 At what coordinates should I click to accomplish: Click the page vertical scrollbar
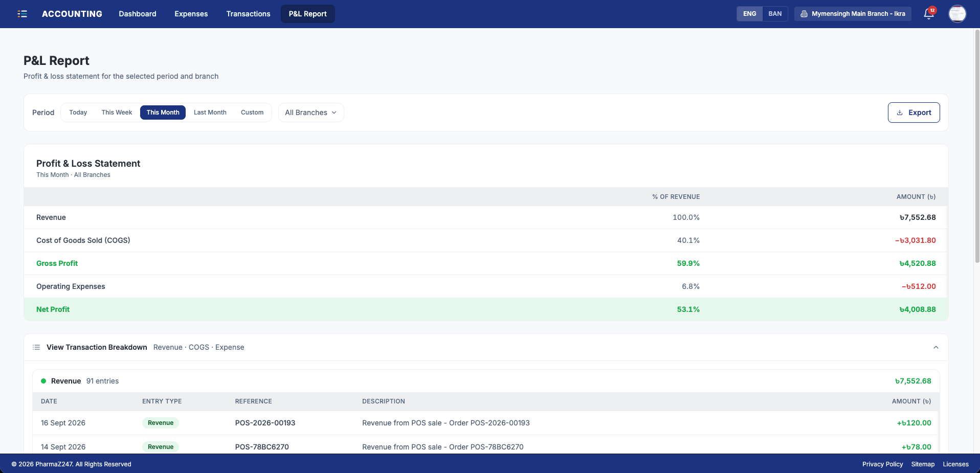pyautogui.click(x=976, y=146)
